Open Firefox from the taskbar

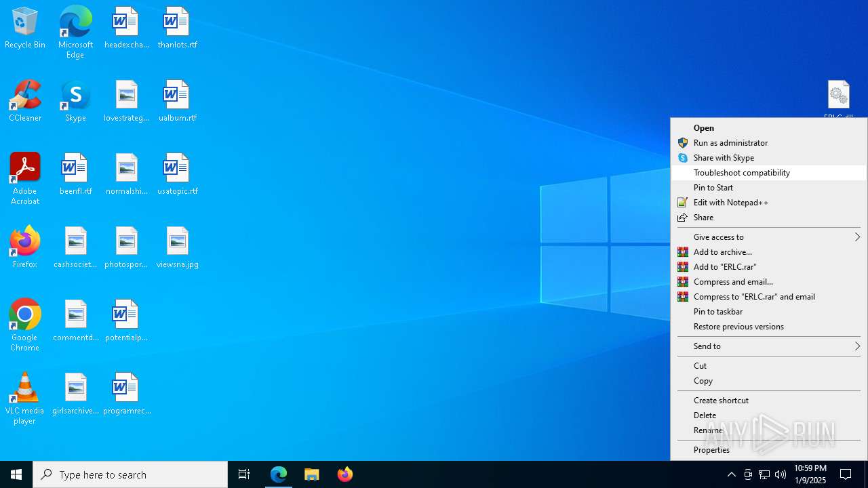pyautogui.click(x=345, y=474)
